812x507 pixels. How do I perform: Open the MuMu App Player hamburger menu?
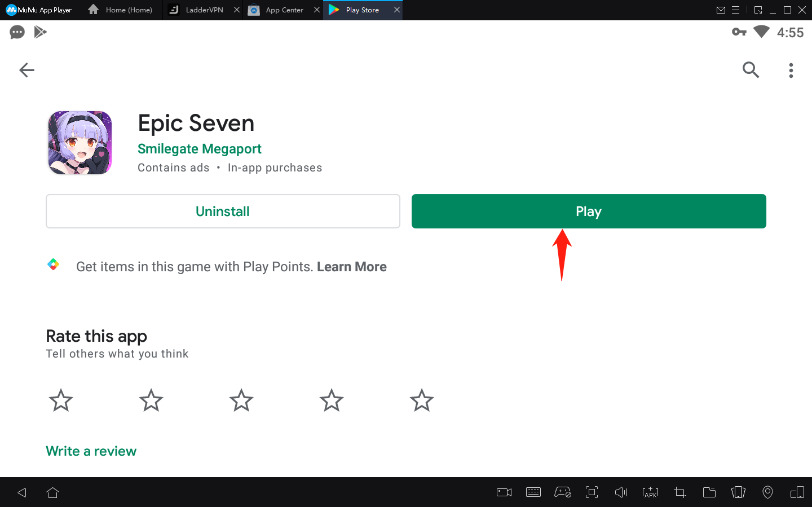[x=736, y=10]
